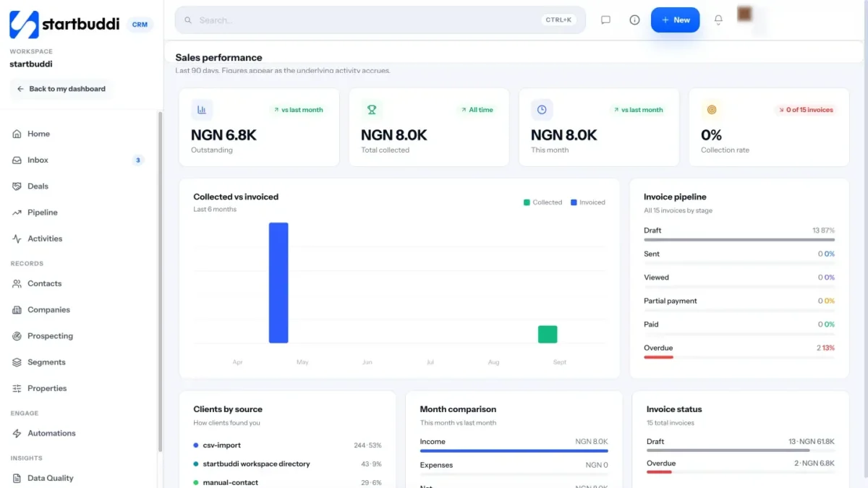
Task: Click the NGN 6.8K Outstanding value
Action: (x=224, y=135)
